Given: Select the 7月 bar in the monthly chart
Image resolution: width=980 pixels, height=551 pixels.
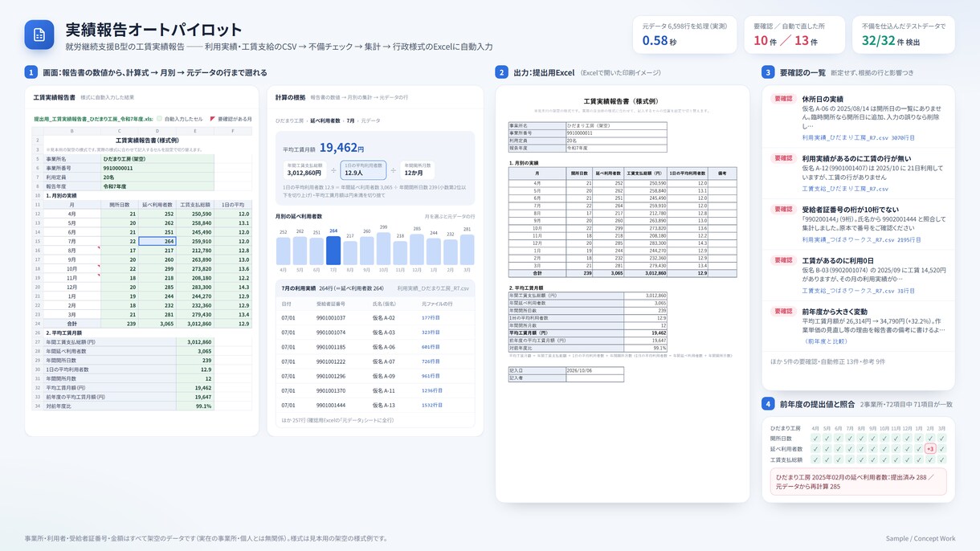Looking at the screenshot, I should pos(333,251).
